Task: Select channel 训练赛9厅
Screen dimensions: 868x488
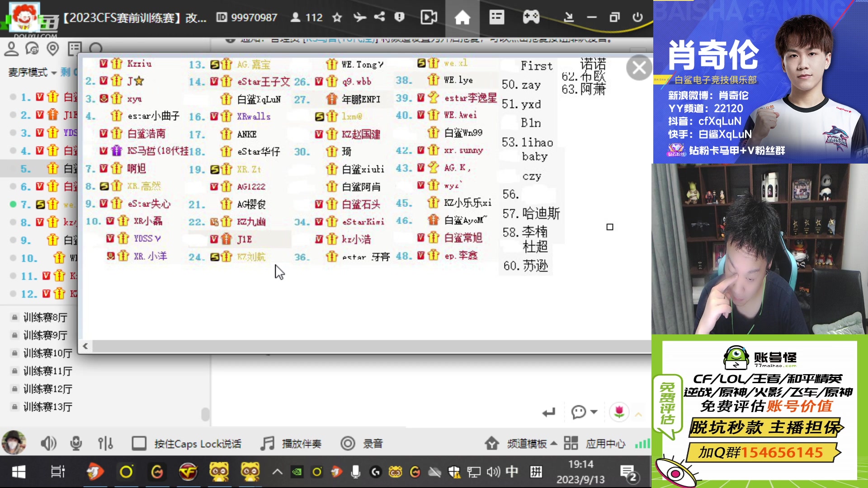Action: 46,335
